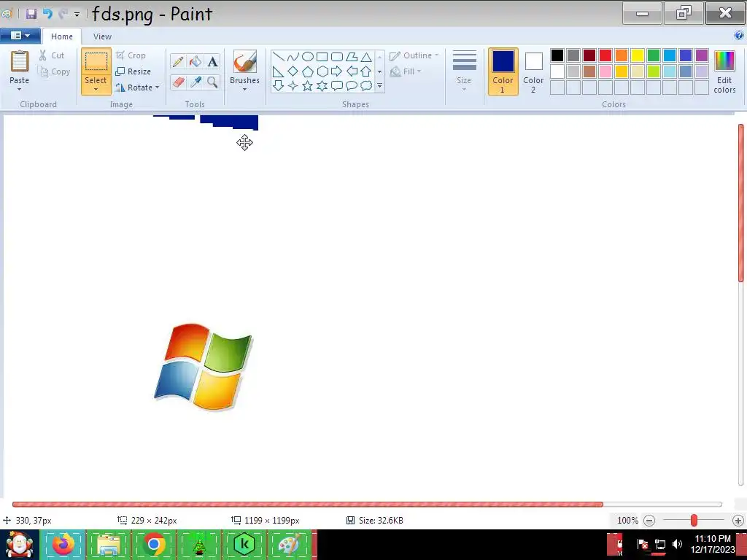The height and width of the screenshot is (560, 747).
Task: Click the vertical scrollbar
Action: [x=741, y=203]
